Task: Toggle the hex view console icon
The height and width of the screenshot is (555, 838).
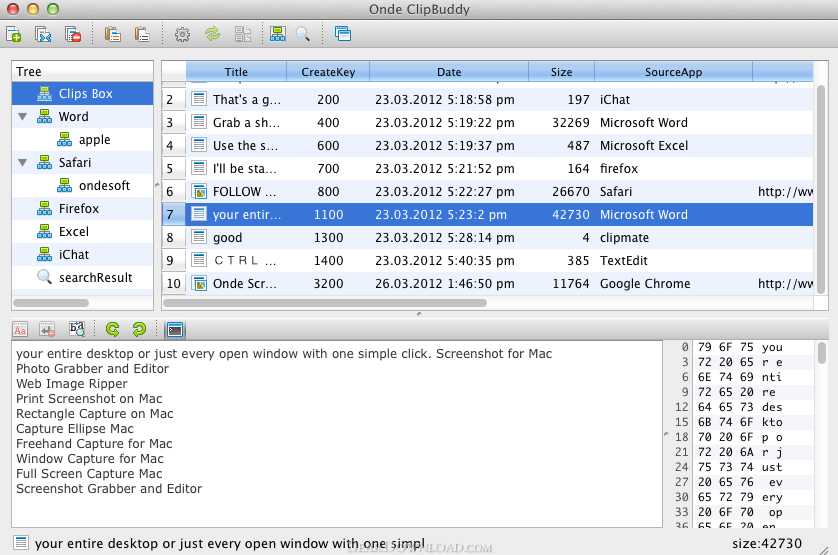Action: 175,329
